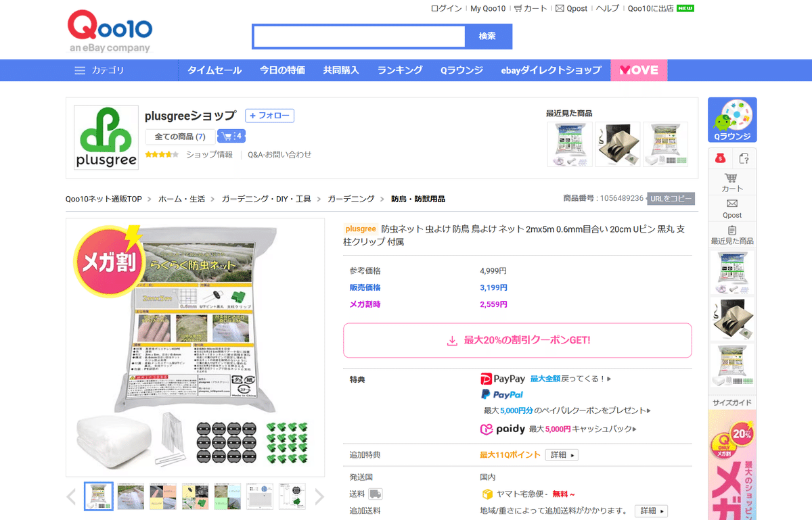Click previous arrow in image gallery
Viewport: 812px width, 520px height.
click(72, 497)
